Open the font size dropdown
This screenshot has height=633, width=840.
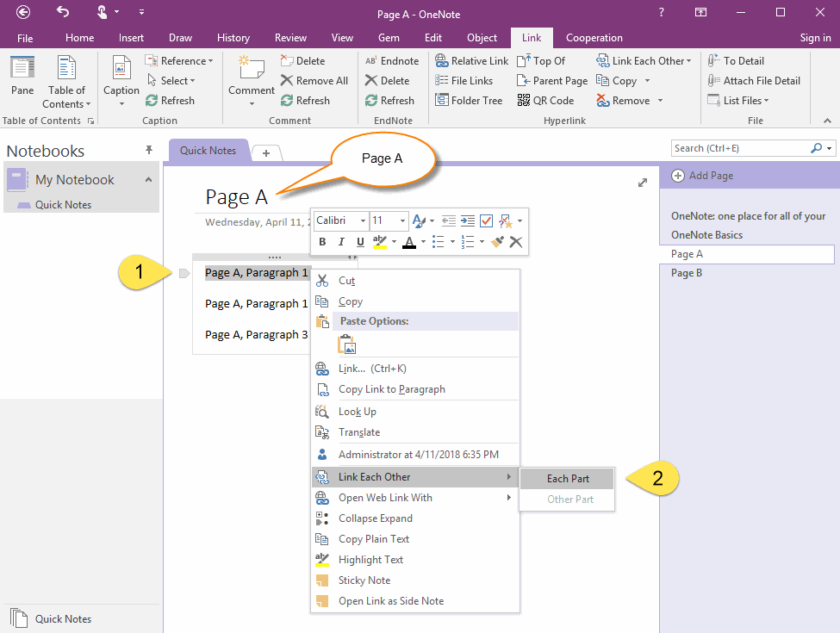pyautogui.click(x=402, y=220)
